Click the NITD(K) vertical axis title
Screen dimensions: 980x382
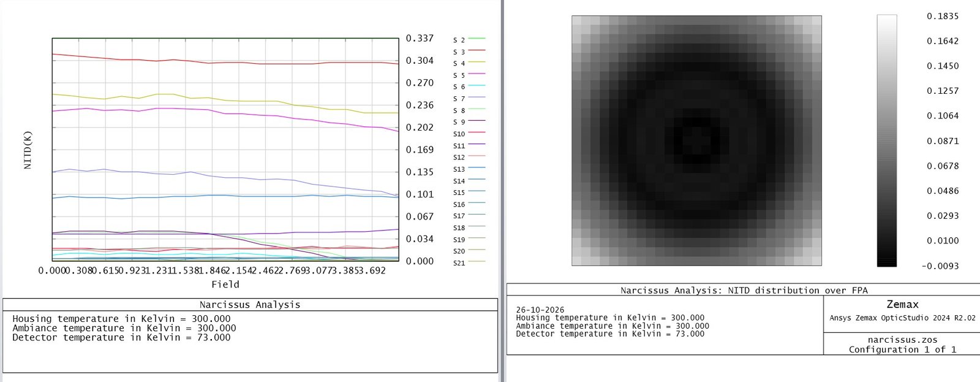(28, 150)
